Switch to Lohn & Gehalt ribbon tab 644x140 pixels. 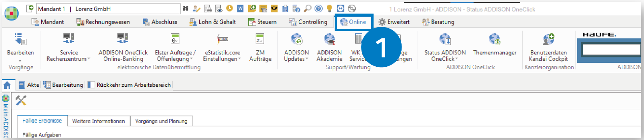pos(212,22)
